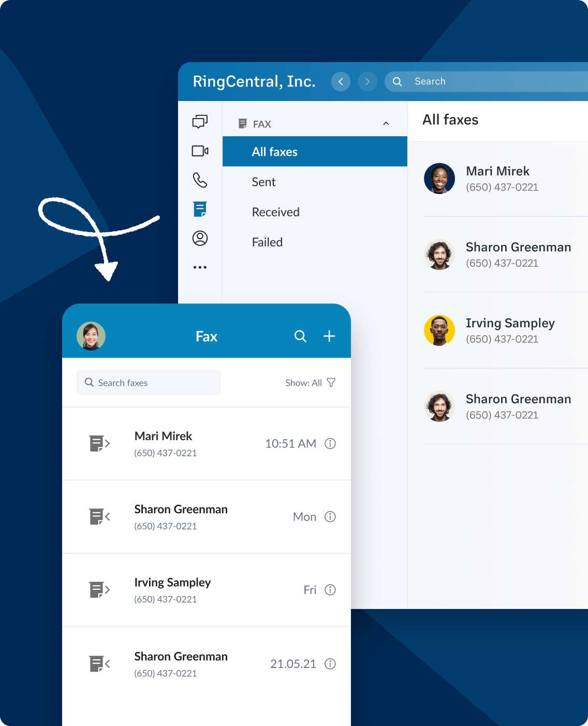
Task: Click the user profile avatar in Fax header
Action: pyautogui.click(x=91, y=336)
